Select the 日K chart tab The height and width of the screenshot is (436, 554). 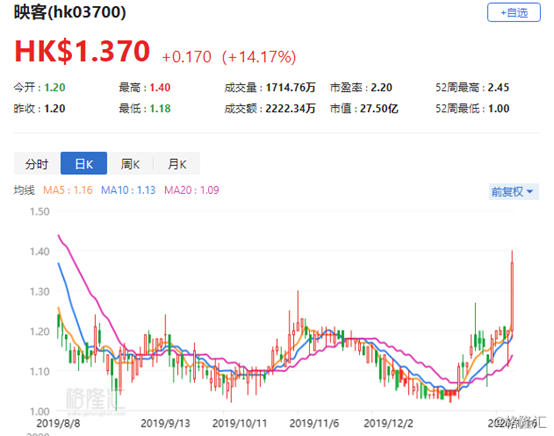click(84, 164)
